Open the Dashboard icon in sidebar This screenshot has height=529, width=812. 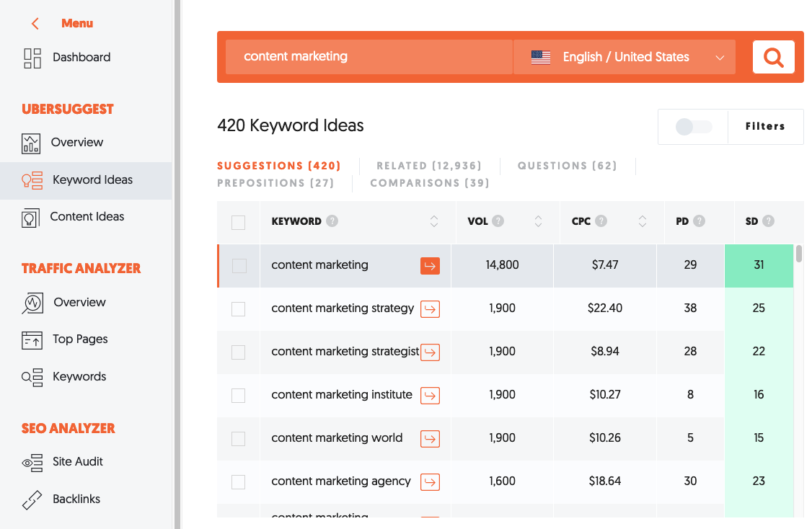tap(32, 58)
